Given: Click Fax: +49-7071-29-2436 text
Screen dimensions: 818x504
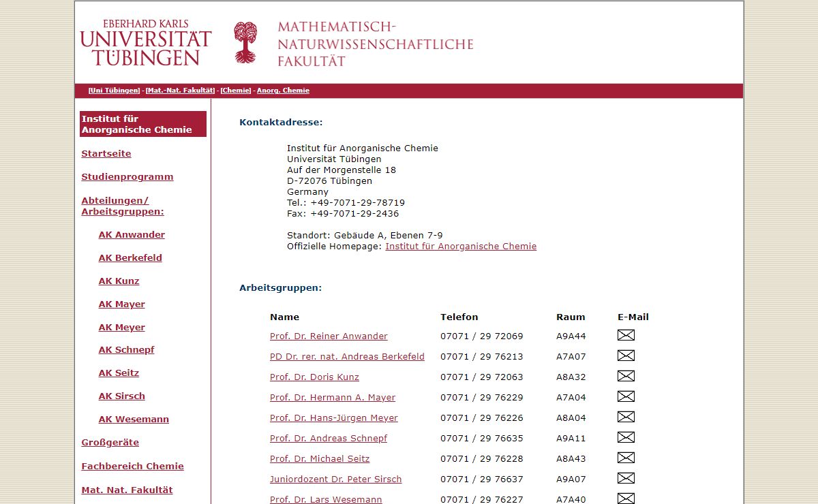Looking at the screenshot, I should (x=343, y=214).
